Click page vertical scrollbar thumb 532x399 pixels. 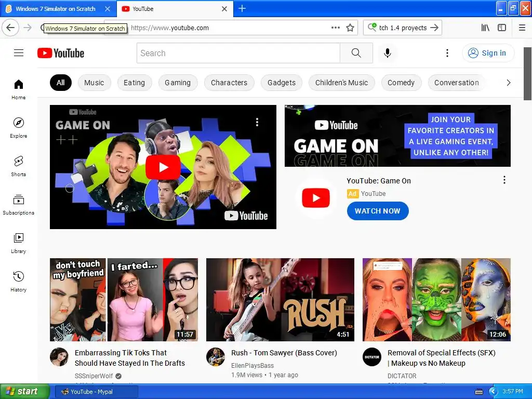tap(527, 74)
